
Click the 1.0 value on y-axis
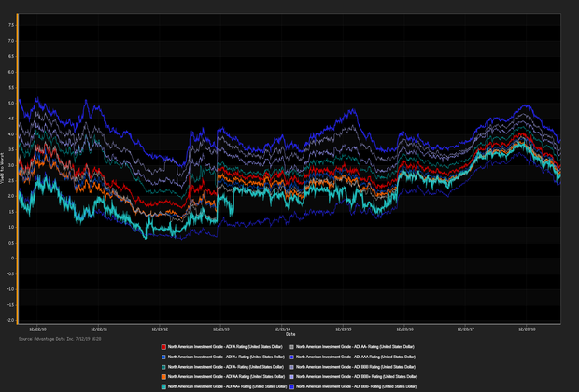click(10, 227)
